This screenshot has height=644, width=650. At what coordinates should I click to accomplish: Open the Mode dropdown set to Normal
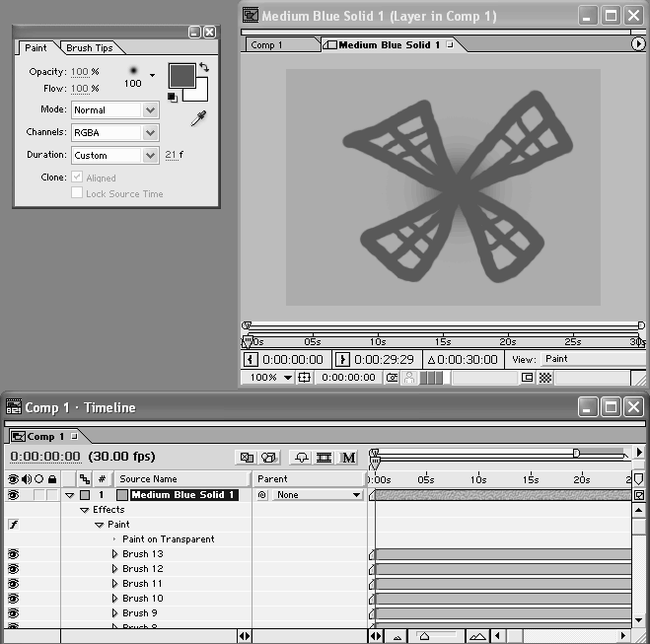(x=114, y=110)
